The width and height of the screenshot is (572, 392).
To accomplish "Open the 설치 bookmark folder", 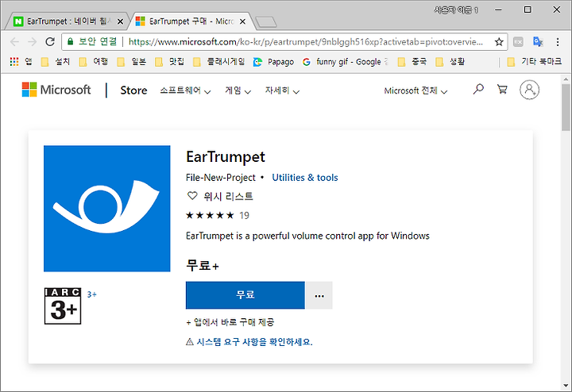I will coord(56,62).
